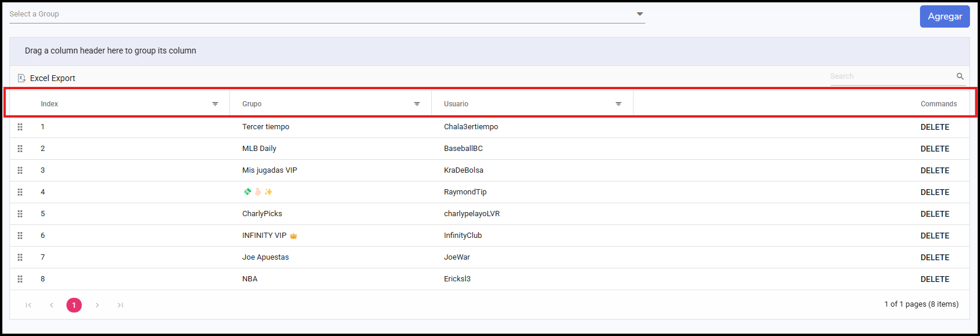Viewport: 980px width, 336px height.
Task: Delete the MLB Daily row
Action: point(935,149)
